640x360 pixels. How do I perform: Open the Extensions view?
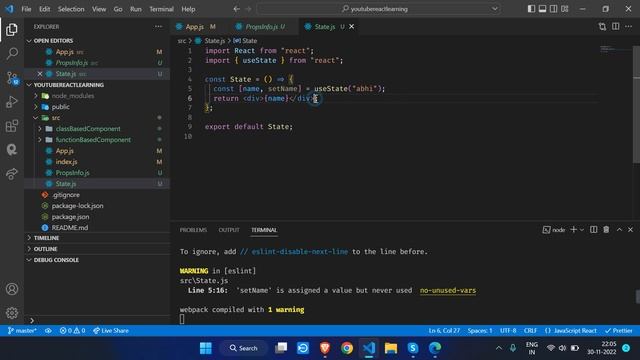pyautogui.click(x=12, y=126)
